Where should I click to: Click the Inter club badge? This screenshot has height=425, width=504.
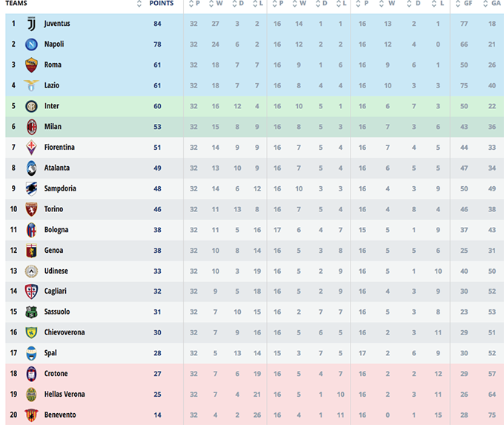coord(31,106)
